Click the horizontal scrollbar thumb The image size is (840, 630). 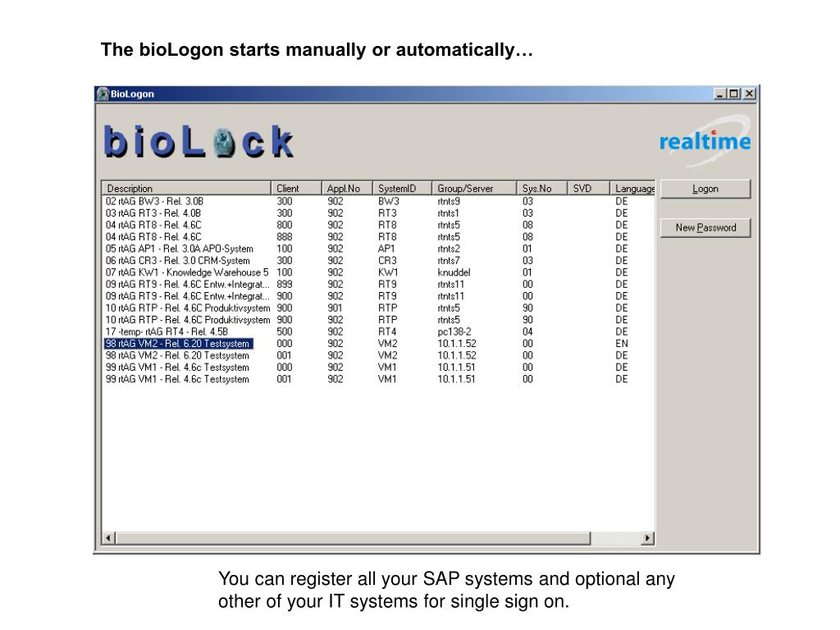(353, 538)
